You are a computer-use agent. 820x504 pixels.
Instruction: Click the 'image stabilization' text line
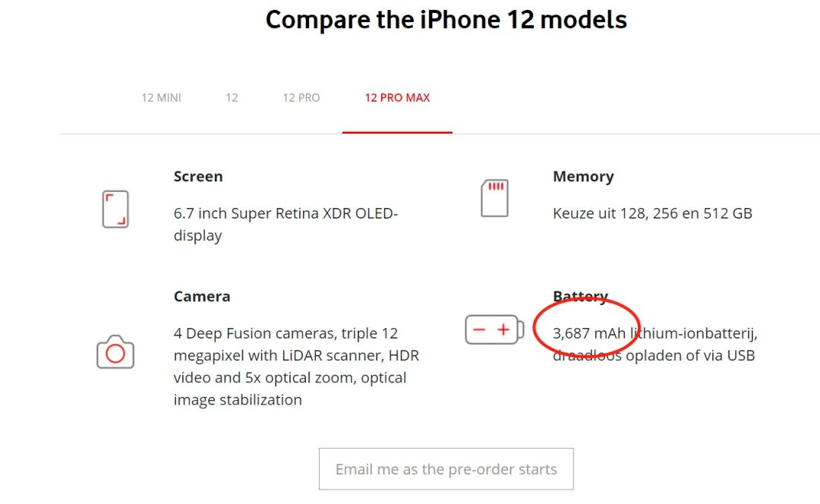[x=238, y=400]
